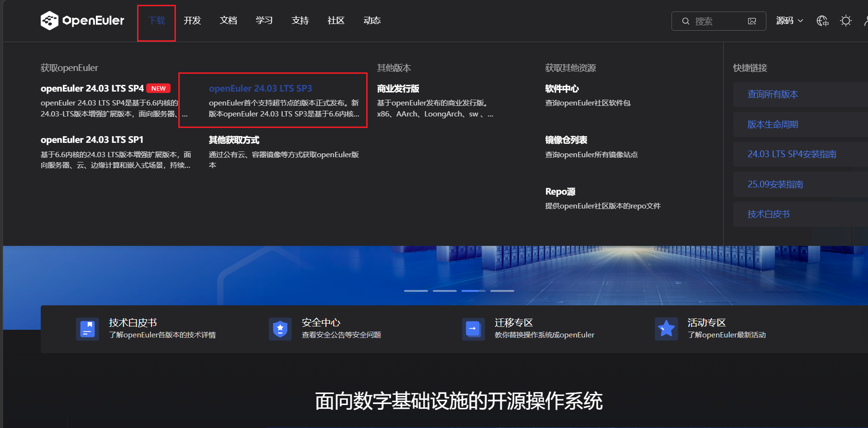Click the 技术白皮书 card title
Image resolution: width=868 pixels, height=428 pixels.
pyautogui.click(x=133, y=323)
